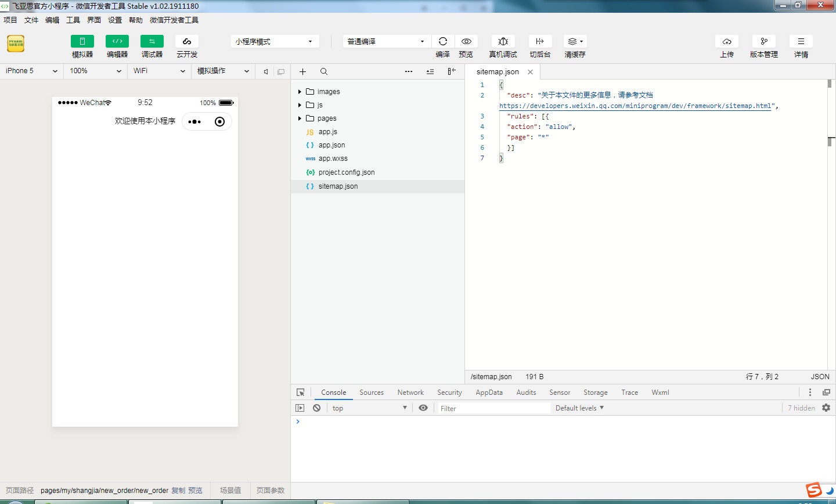The height and width of the screenshot is (504, 836).
Task: Click the 编译 compile refresh icon
Action: [x=443, y=41]
